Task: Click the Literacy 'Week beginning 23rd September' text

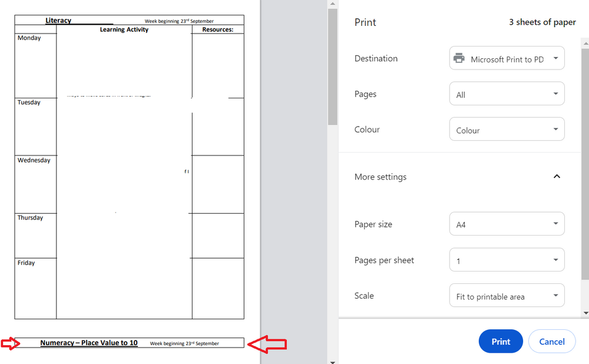Action: [x=179, y=21]
